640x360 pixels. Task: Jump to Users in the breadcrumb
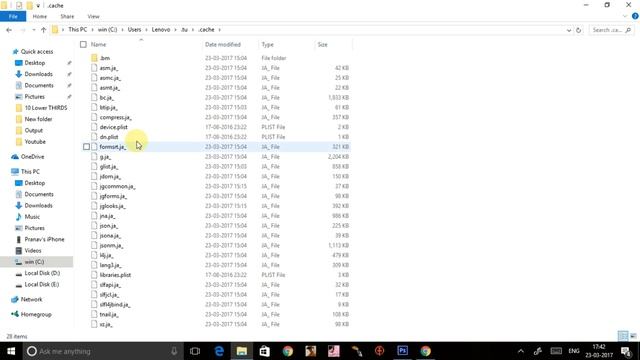coord(134,30)
